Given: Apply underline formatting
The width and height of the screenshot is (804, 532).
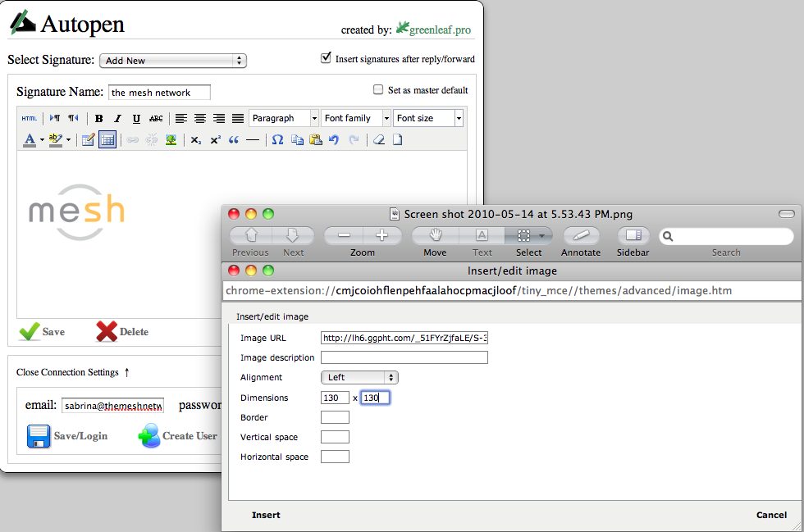Looking at the screenshot, I should click(x=136, y=119).
